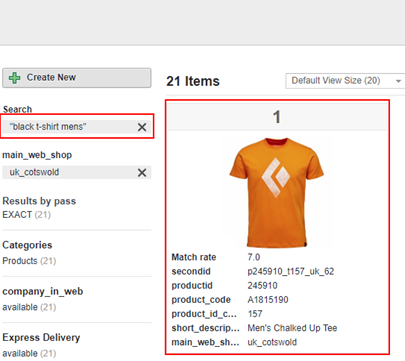Viewport: 405px width, 361px height.
Task: Click the Results by pass heading
Action: (39, 201)
